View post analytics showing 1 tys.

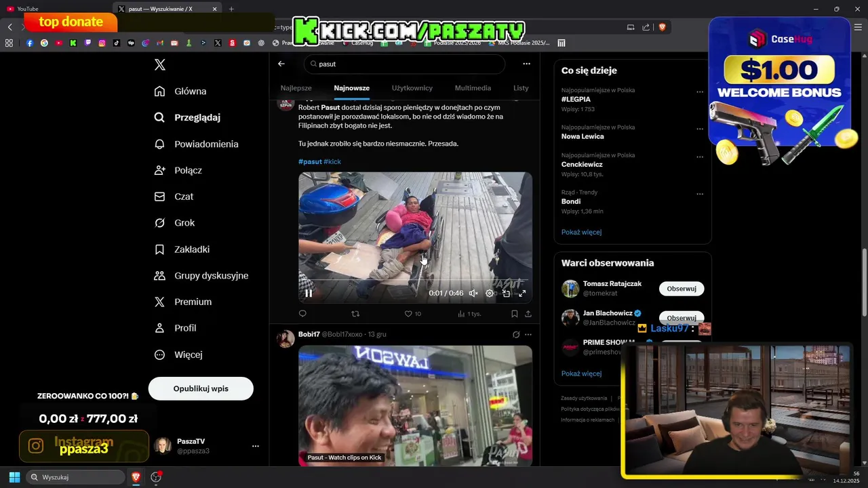[469, 314]
